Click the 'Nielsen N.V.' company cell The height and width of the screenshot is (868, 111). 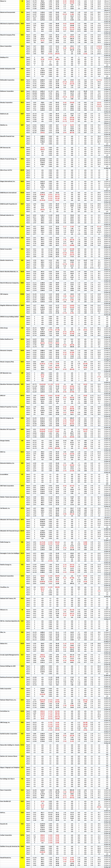click(x=10, y=644)
